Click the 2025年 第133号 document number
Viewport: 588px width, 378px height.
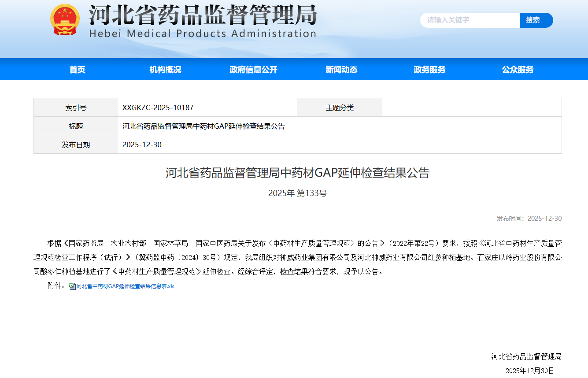[297, 193]
